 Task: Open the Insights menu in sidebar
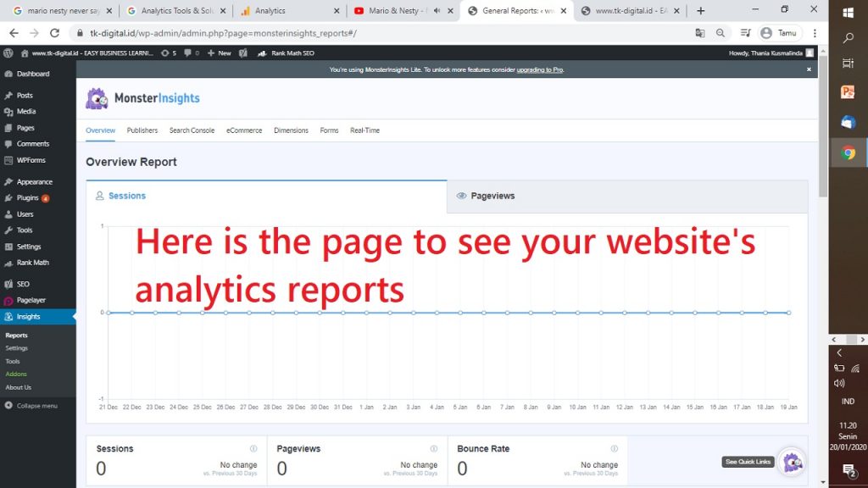click(x=28, y=317)
